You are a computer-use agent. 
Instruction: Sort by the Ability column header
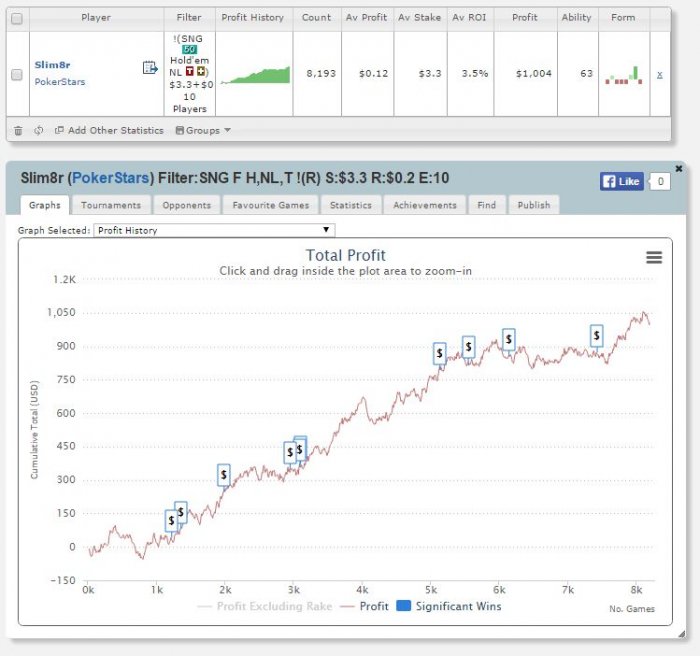pyautogui.click(x=576, y=17)
